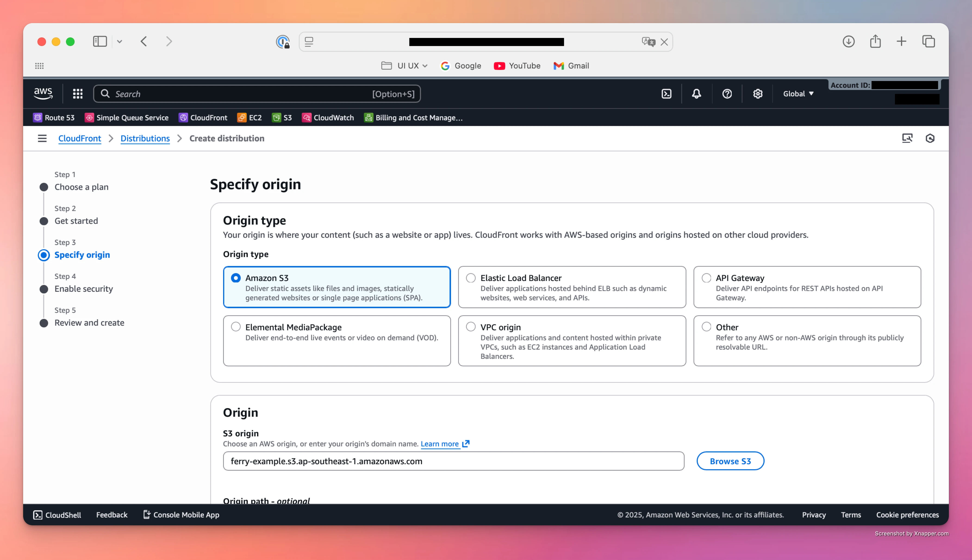972x560 pixels.
Task: Open CloudShell icon in AWS top bar
Action: coord(666,94)
